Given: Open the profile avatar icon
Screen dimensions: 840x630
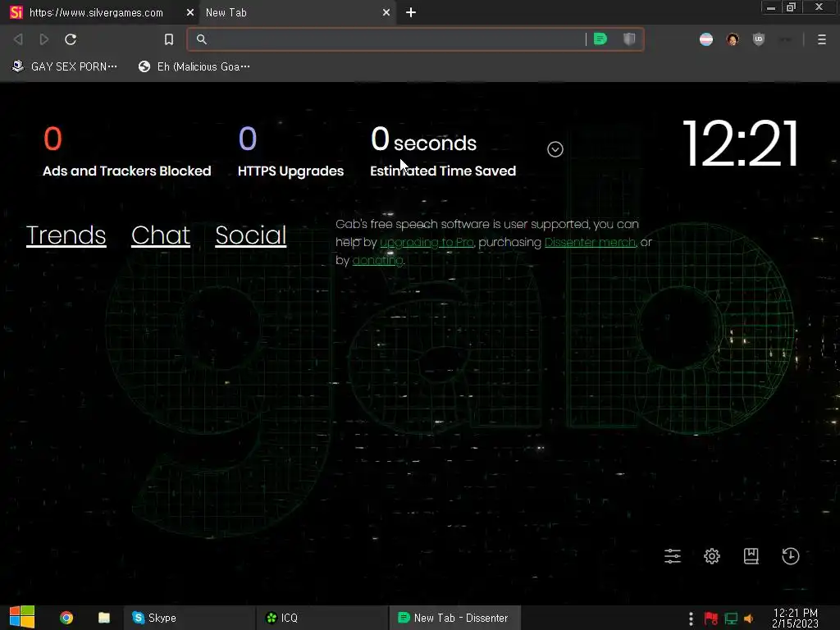Looking at the screenshot, I should [733, 39].
